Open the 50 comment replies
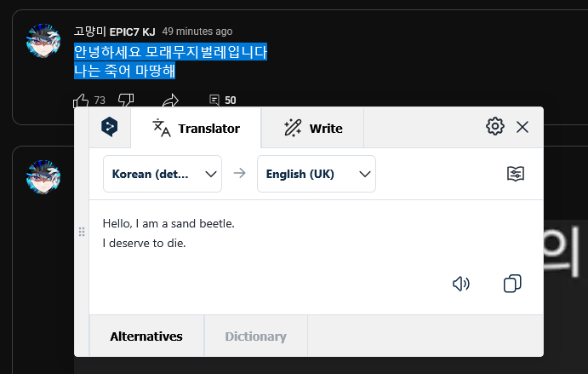 [223, 100]
